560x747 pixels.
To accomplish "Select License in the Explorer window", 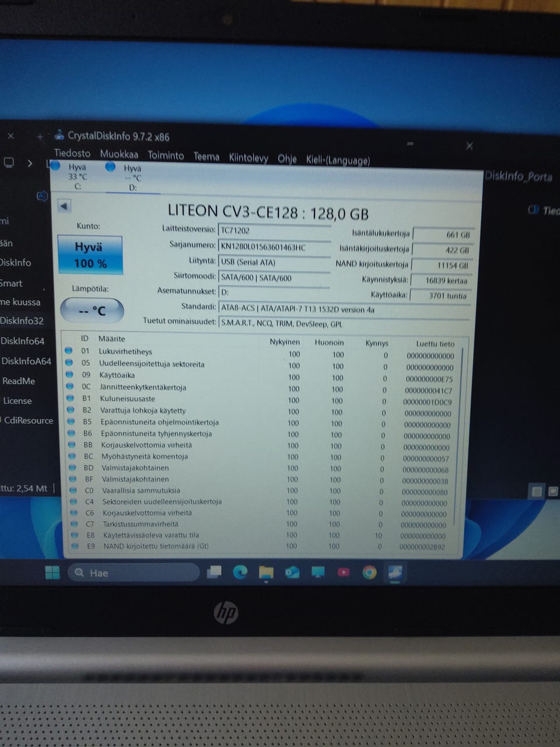I will pyautogui.click(x=17, y=401).
